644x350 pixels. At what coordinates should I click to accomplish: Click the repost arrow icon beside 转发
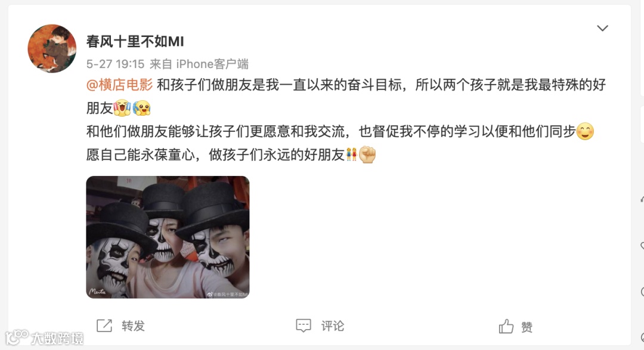[104, 326]
